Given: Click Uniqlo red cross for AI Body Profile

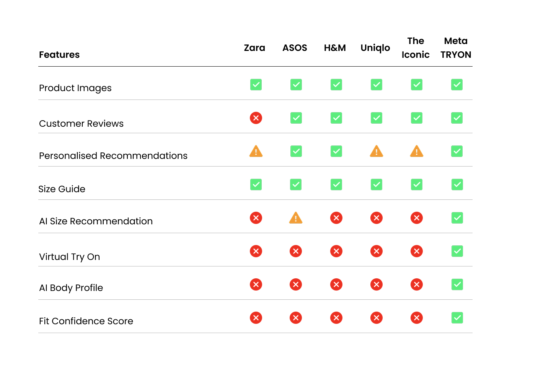Looking at the screenshot, I should (377, 284).
